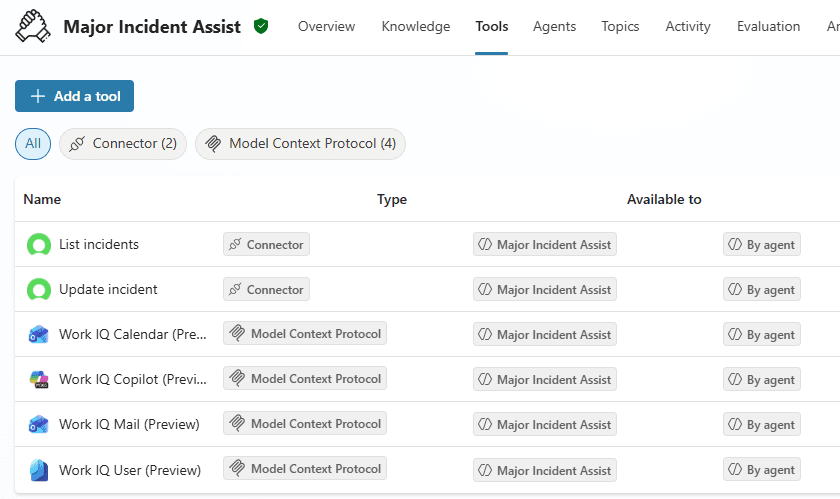Viewport: 840px width, 499px height.
Task: Go to the Evaluation tab
Action: coord(768,27)
